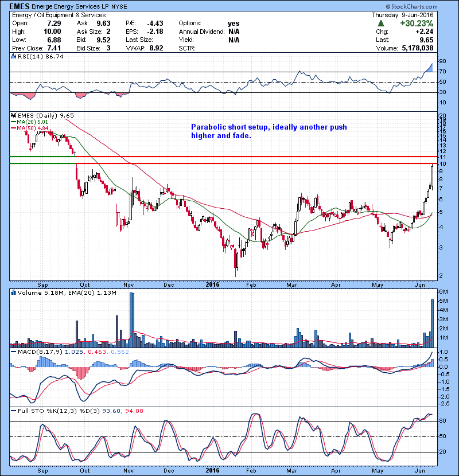Click the Ask value 9.63

click(104, 24)
